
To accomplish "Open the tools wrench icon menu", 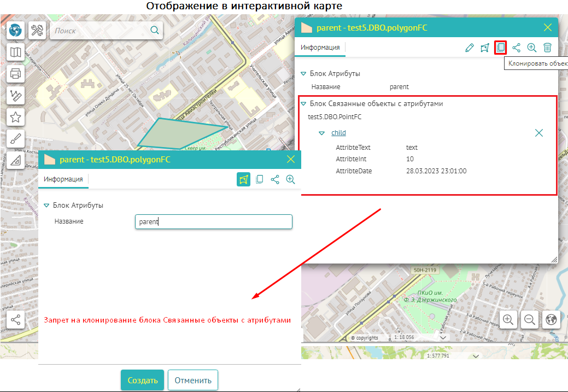I will [x=37, y=31].
